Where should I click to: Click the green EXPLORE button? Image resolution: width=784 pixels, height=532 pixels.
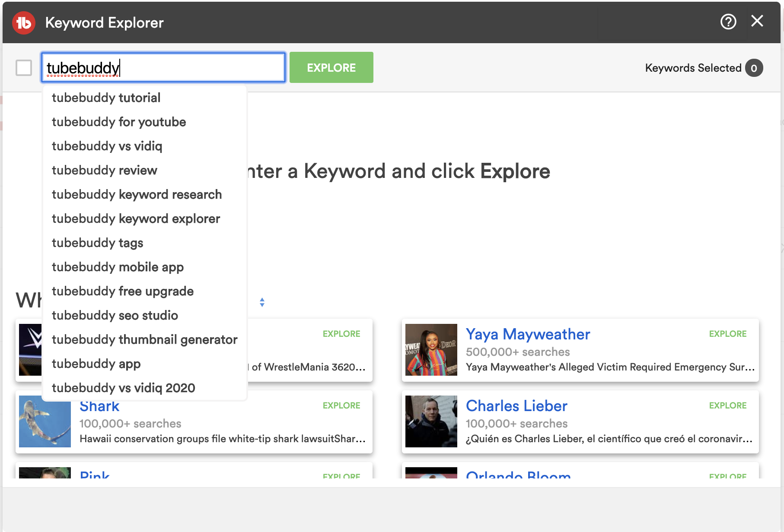331,67
